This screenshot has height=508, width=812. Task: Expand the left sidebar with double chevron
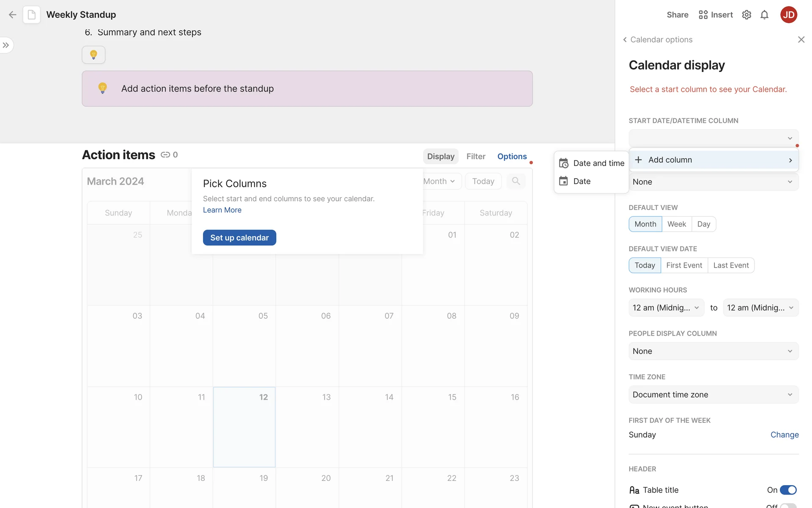pyautogui.click(x=6, y=45)
